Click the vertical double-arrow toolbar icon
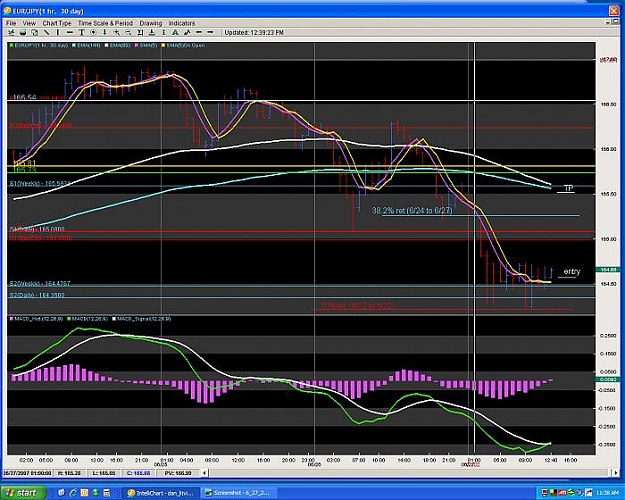This screenshot has width=625, height=500. click(164, 32)
